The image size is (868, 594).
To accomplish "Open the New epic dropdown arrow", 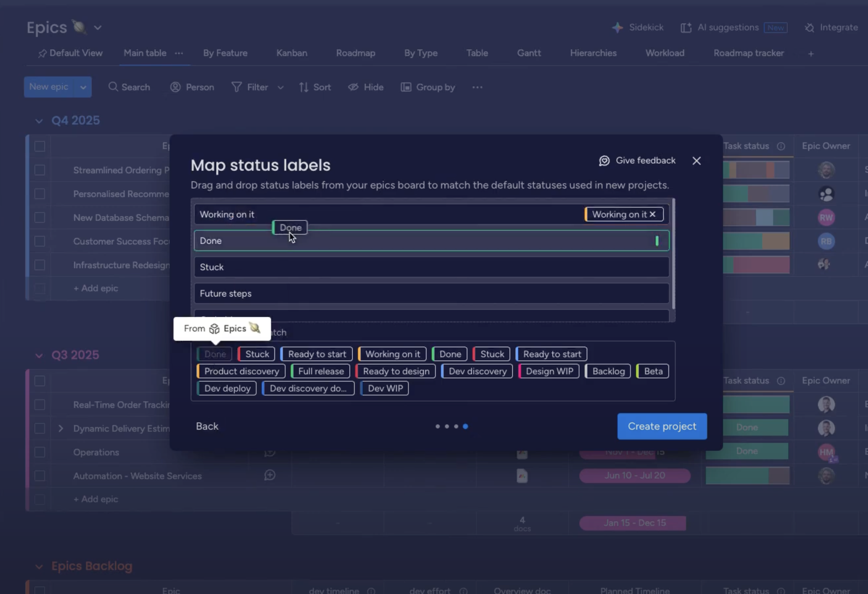I will [83, 87].
